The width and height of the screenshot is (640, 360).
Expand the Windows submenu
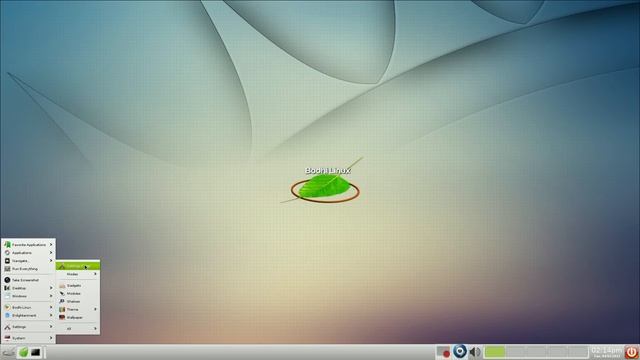click(29, 296)
